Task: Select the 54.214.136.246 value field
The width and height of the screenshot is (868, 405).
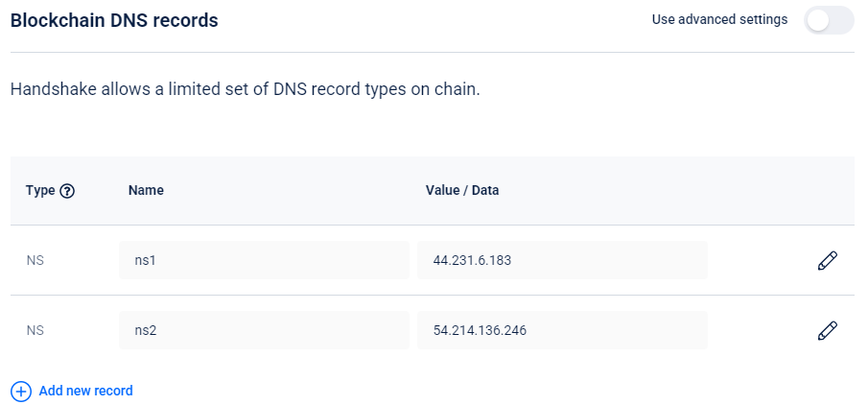Action: click(562, 330)
